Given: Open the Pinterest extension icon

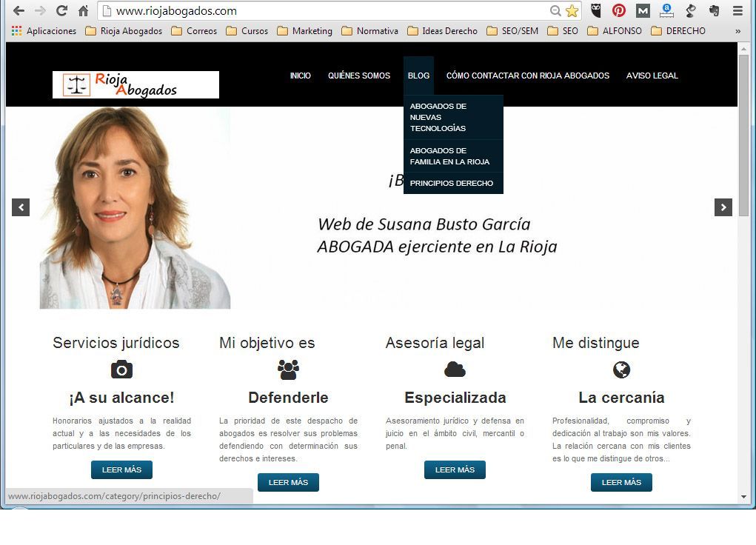Looking at the screenshot, I should coord(619,10).
